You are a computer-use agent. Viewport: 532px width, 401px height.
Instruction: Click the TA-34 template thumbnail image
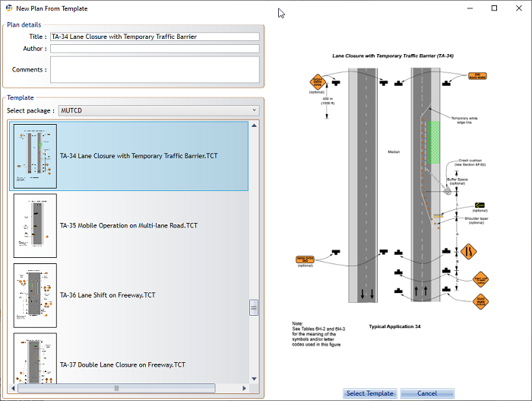point(35,156)
